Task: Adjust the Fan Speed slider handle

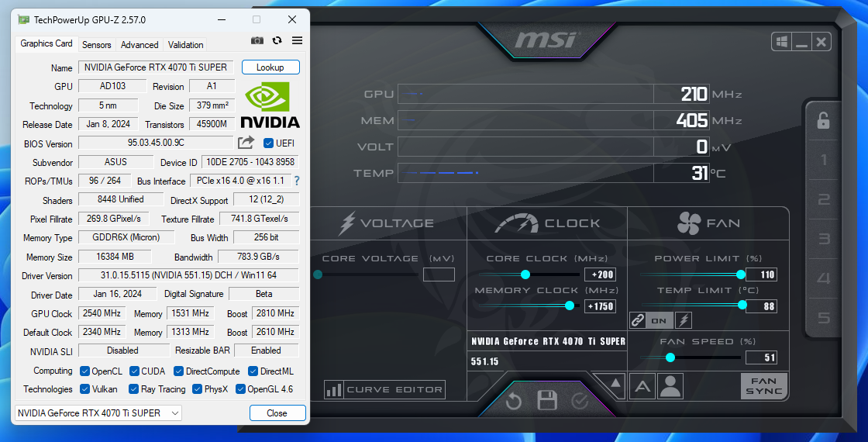Action: point(670,357)
